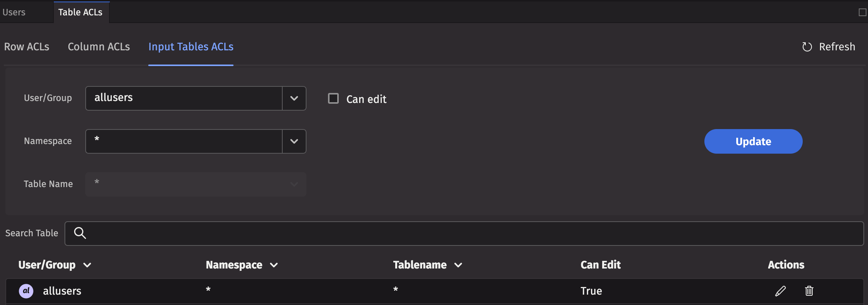Image resolution: width=868 pixels, height=305 pixels.
Task: Open the Column ACLs sub-tab
Action: click(x=99, y=47)
